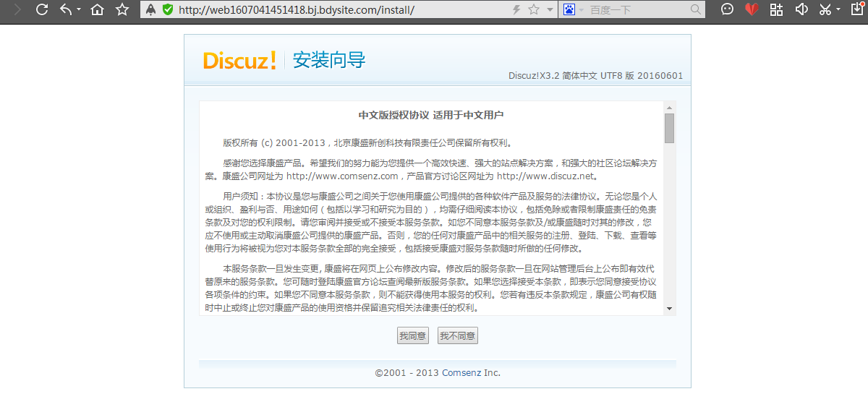The height and width of the screenshot is (394, 868).
Task: Mute sound with the speaker icon
Action: tap(801, 10)
